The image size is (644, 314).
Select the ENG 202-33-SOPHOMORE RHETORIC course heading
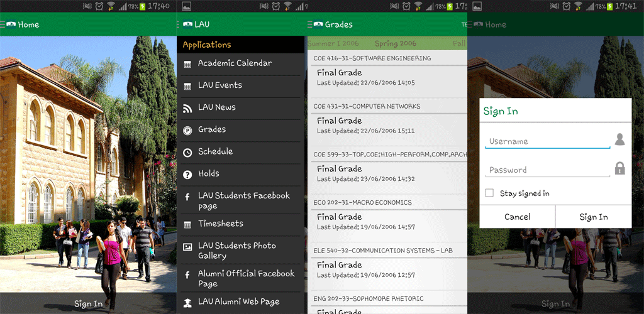369,298
